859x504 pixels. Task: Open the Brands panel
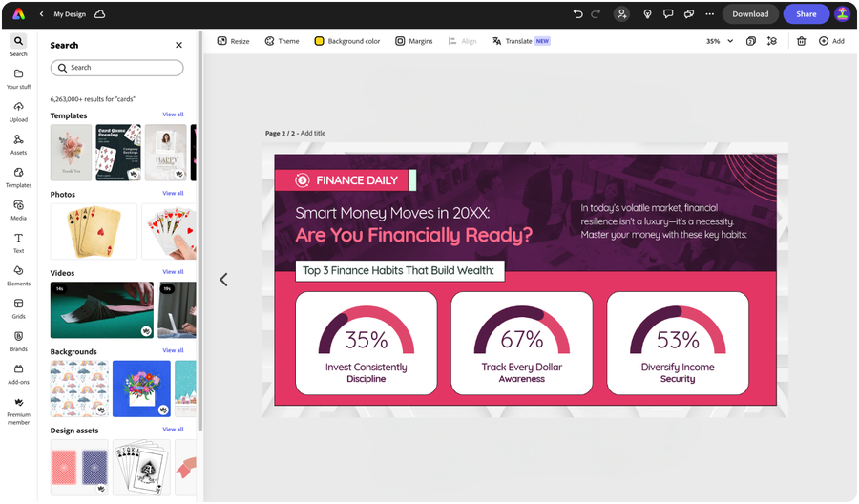point(19,342)
